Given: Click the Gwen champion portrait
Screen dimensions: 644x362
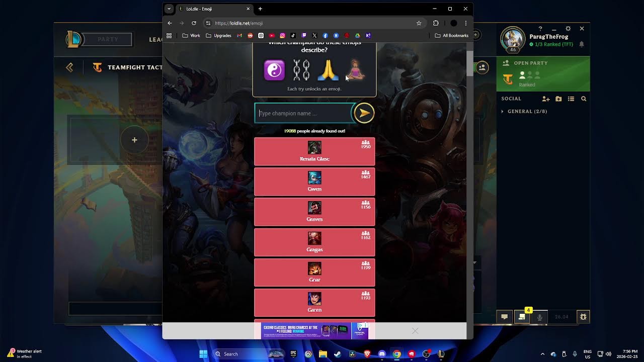Looking at the screenshot, I should [314, 177].
